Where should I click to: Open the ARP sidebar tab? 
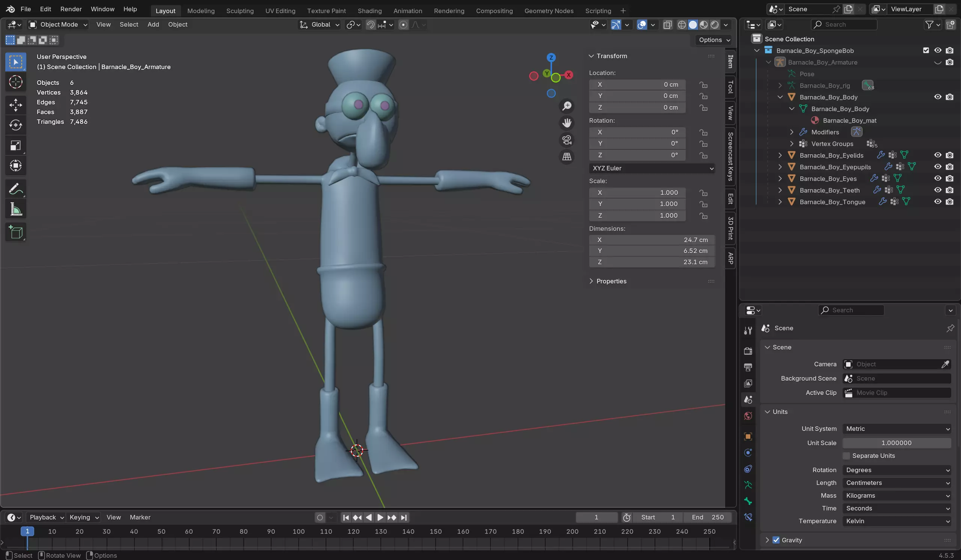click(x=730, y=259)
